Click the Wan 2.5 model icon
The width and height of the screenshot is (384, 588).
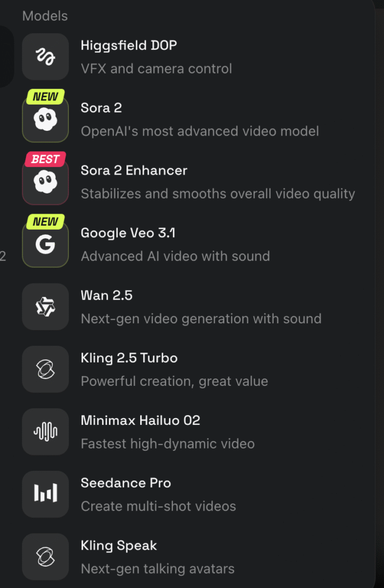(x=45, y=307)
